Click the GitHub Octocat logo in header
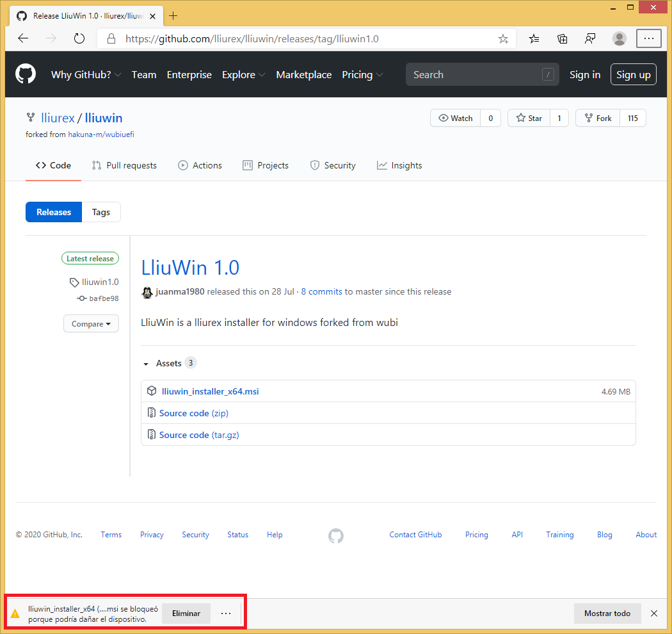 click(26, 74)
